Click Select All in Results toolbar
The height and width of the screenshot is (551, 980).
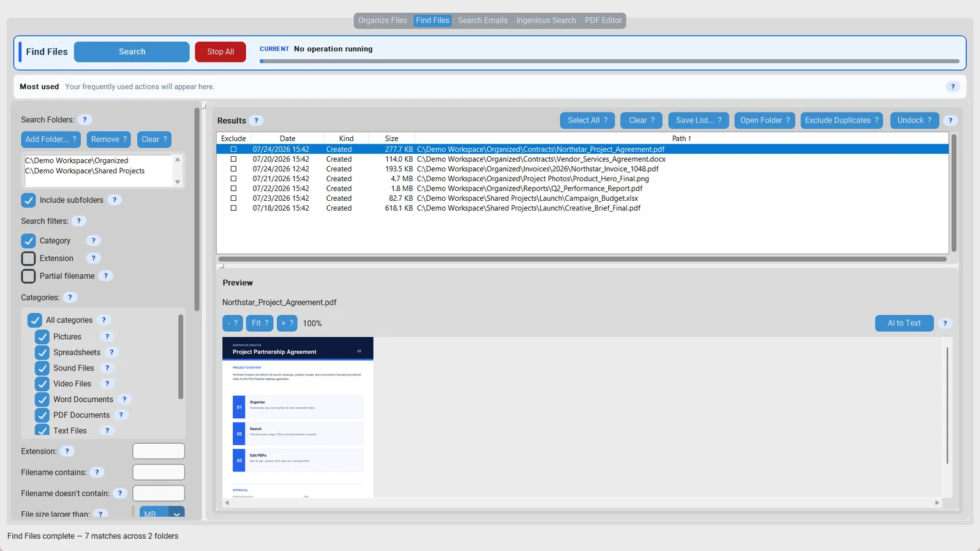tap(587, 121)
